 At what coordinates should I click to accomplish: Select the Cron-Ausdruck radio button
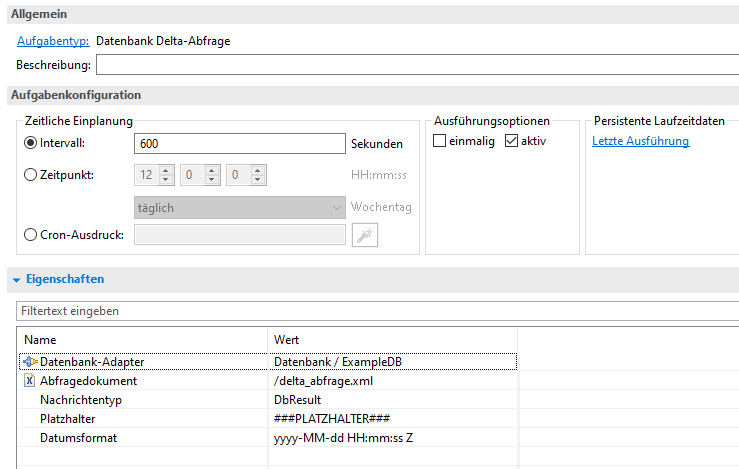(30, 234)
